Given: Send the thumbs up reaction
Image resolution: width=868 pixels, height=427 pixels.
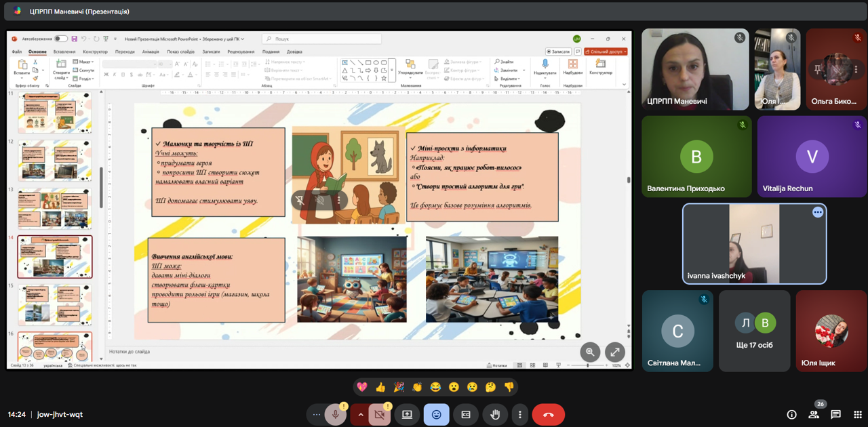Looking at the screenshot, I should (380, 387).
